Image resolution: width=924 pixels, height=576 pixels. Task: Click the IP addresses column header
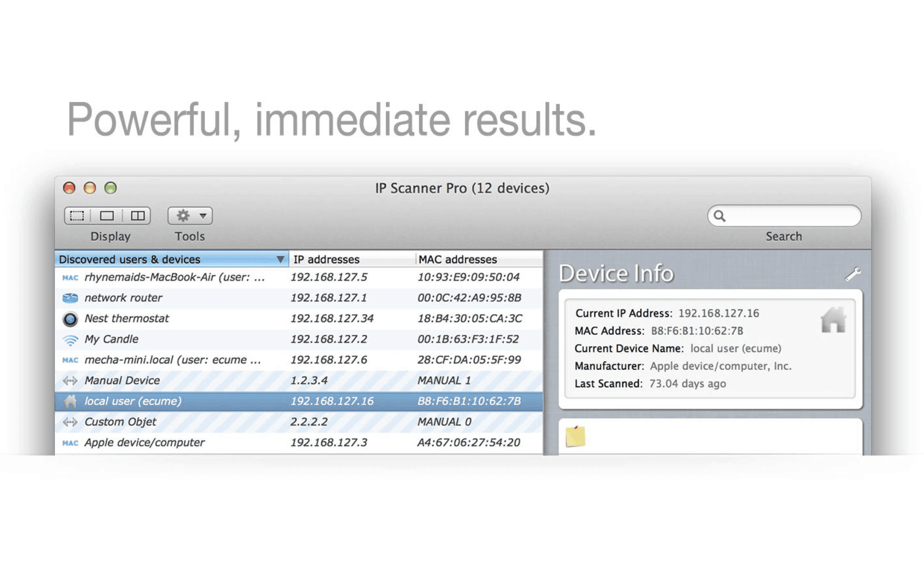coord(352,259)
